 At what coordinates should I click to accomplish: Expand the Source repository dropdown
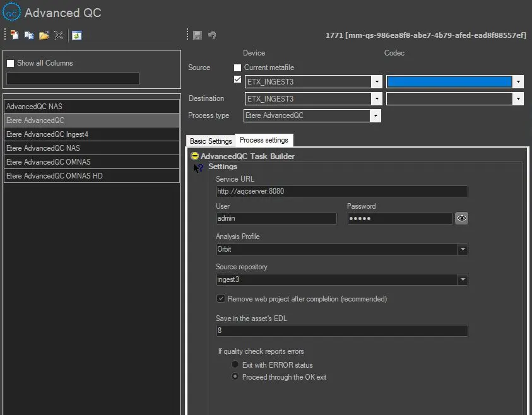click(x=463, y=279)
